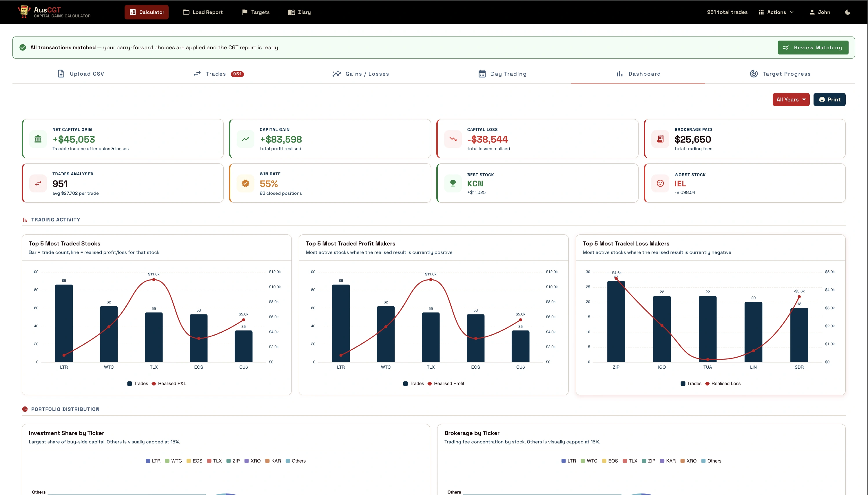The height and width of the screenshot is (495, 868).
Task: Click the receipt icon on Brokerage Paid card
Action: click(x=660, y=139)
